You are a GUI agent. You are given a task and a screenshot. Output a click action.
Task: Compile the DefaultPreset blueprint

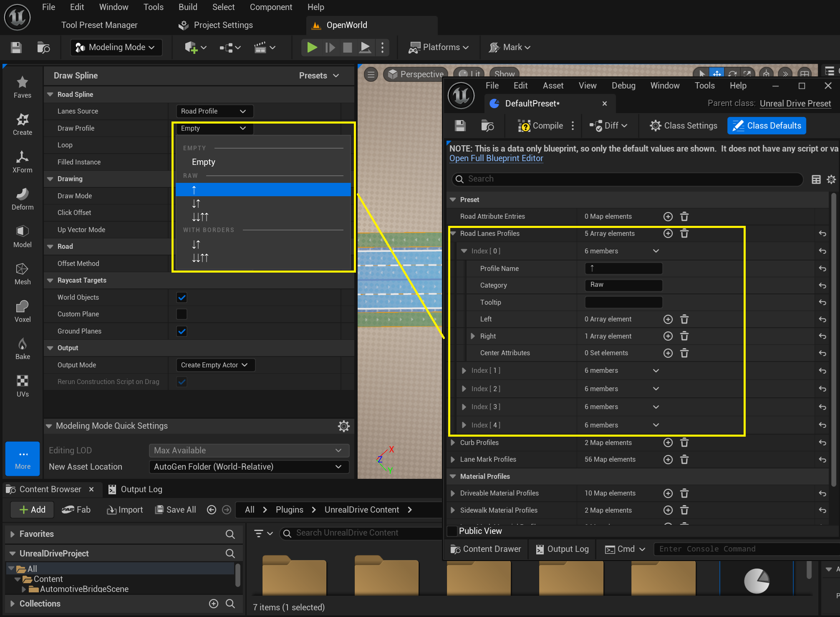click(x=541, y=126)
